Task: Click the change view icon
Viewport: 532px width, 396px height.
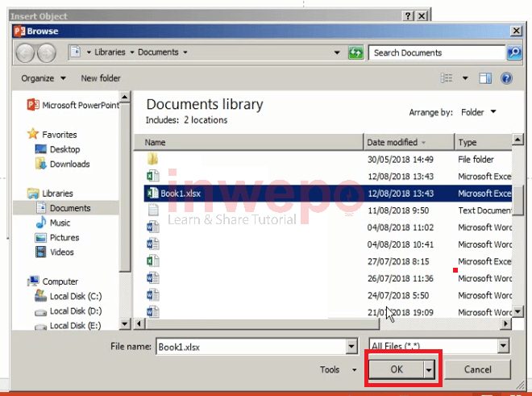Action: [447, 78]
